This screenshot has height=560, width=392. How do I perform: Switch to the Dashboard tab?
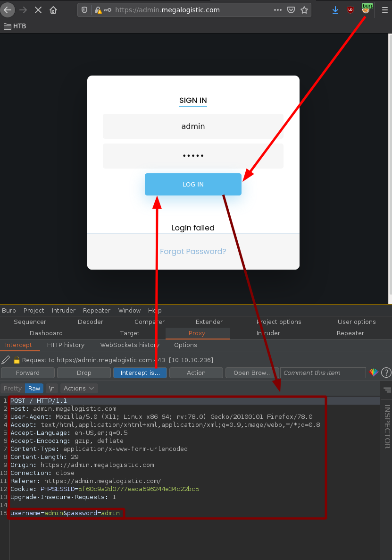[x=46, y=333]
